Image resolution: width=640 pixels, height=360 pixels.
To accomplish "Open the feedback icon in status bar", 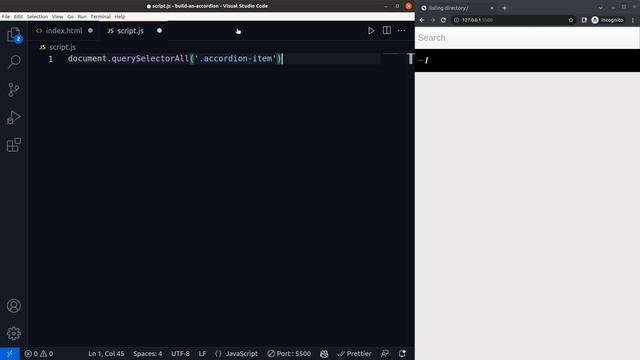I will tap(384, 353).
